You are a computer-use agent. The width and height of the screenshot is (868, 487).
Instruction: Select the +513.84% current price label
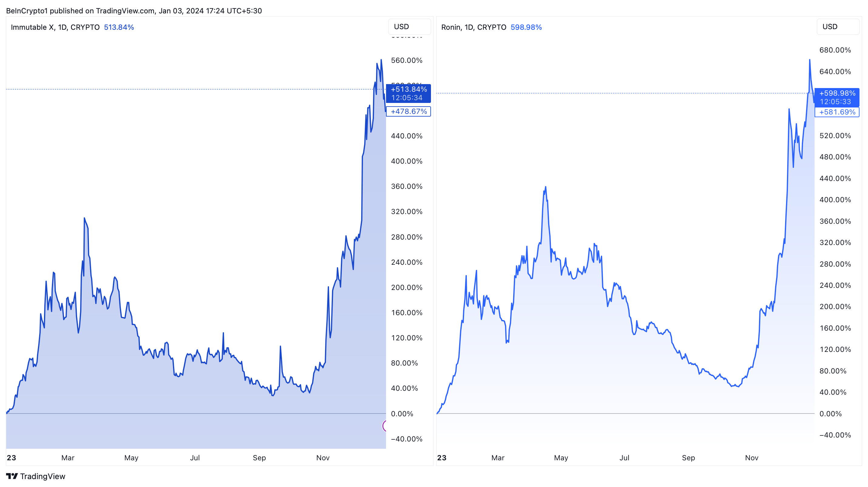pos(409,93)
